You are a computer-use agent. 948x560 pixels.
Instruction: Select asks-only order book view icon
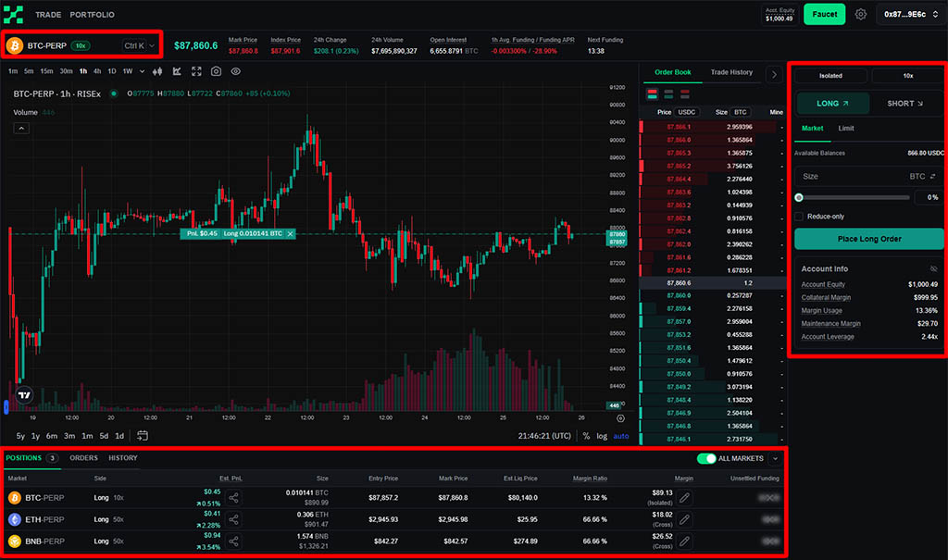683,93
